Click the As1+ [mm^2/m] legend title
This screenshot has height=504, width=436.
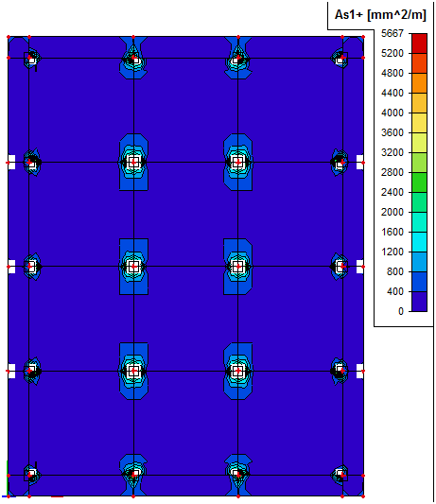(x=380, y=15)
